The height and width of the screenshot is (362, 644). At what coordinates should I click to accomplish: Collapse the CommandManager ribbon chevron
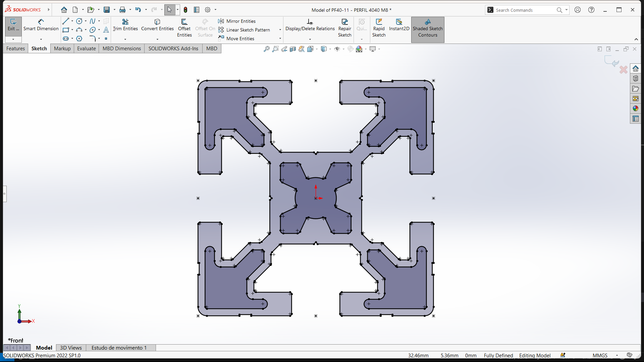(636, 39)
